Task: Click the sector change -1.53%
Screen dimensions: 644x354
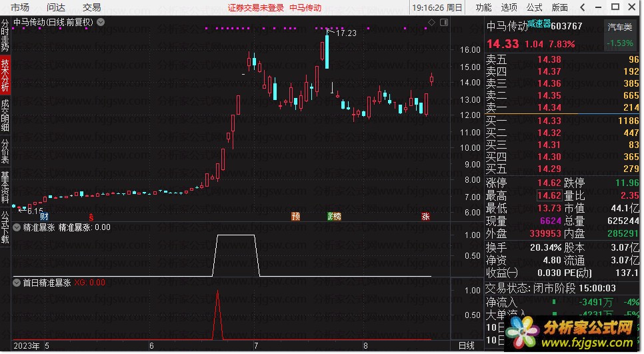Action: [x=620, y=43]
